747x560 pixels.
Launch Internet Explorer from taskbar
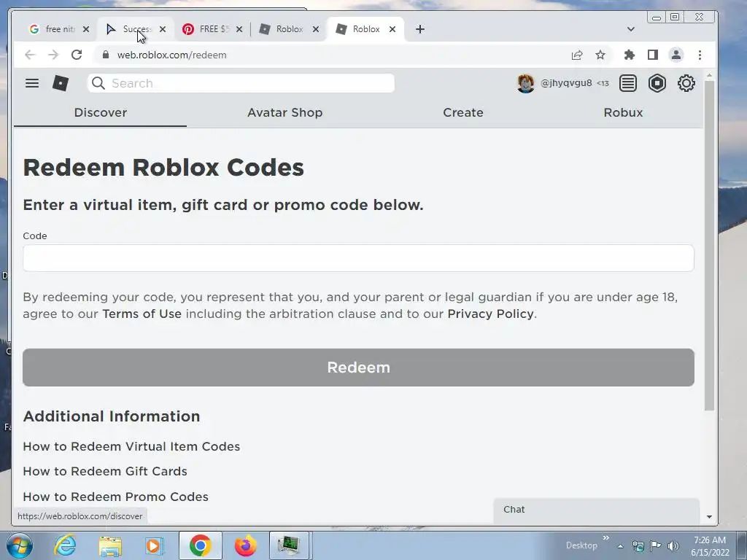click(x=65, y=545)
